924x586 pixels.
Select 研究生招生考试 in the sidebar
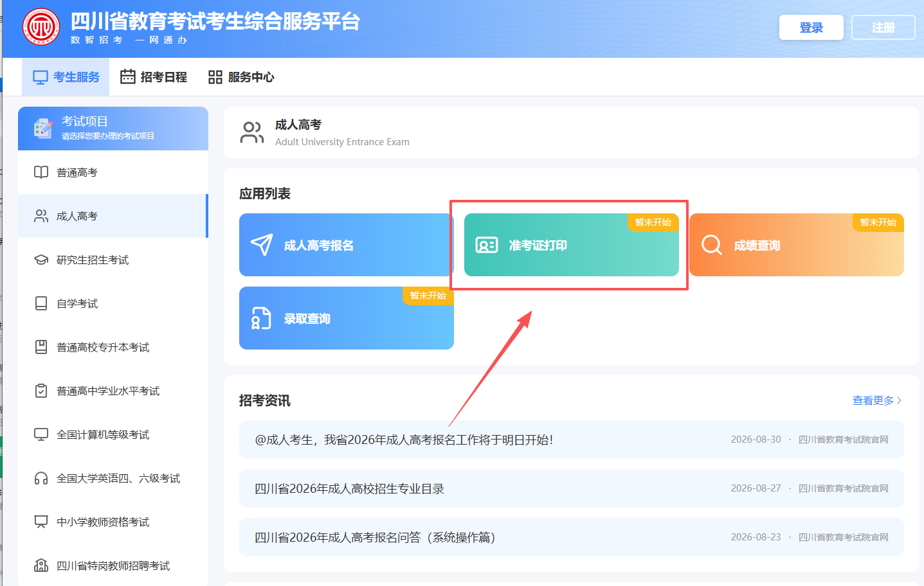(x=113, y=260)
